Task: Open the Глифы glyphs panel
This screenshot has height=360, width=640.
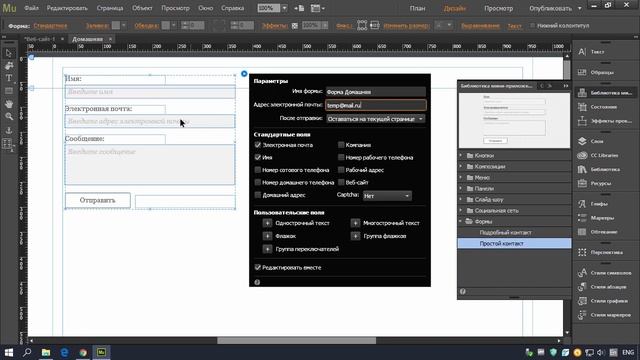Action: point(582,204)
